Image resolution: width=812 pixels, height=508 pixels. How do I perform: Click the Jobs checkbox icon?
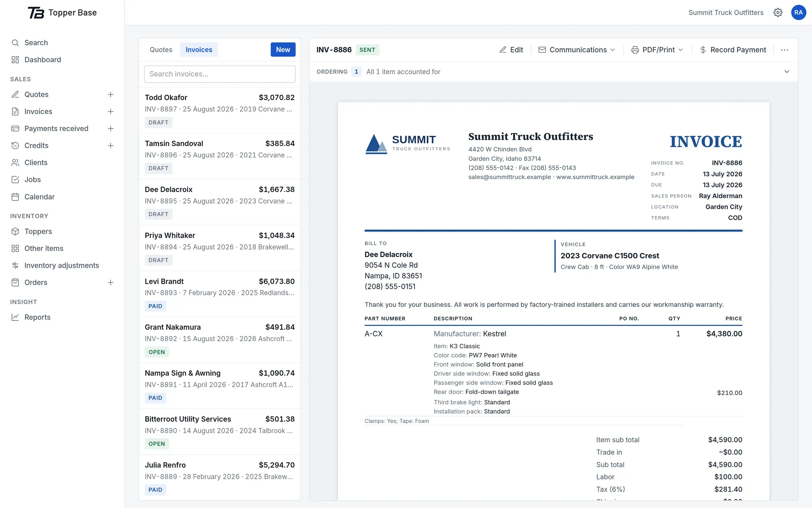point(15,179)
